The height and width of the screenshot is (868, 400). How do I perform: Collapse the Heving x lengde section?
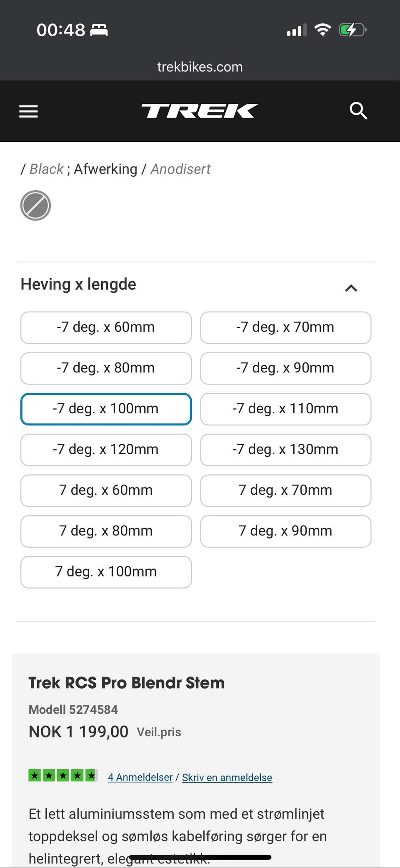[351, 288]
